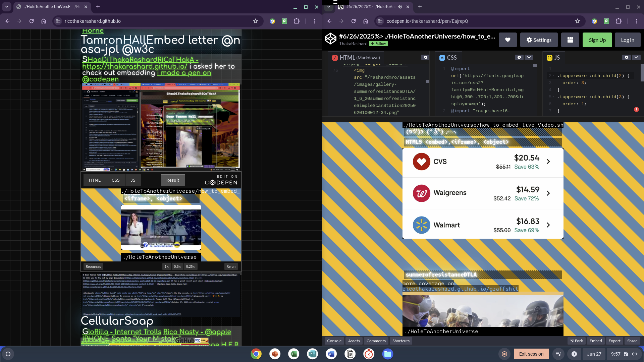Click the screenshot collage thumbnail
Viewport: 644px width, 362px height.
[161, 127]
